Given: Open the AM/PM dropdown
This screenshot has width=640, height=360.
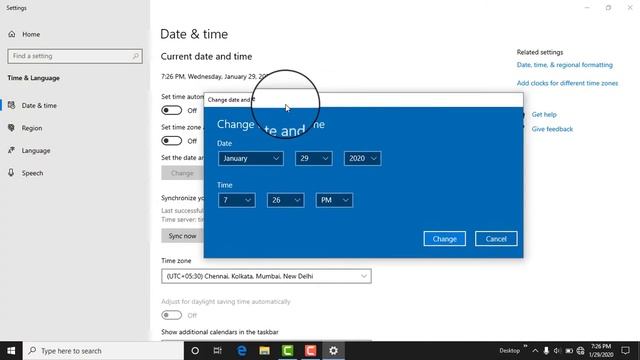Looking at the screenshot, I should [x=334, y=200].
